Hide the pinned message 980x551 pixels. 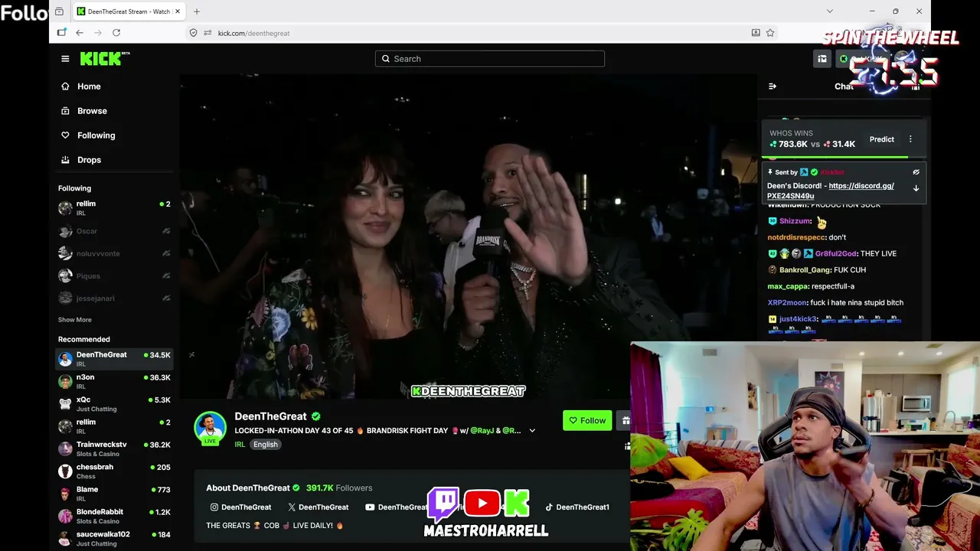(916, 172)
